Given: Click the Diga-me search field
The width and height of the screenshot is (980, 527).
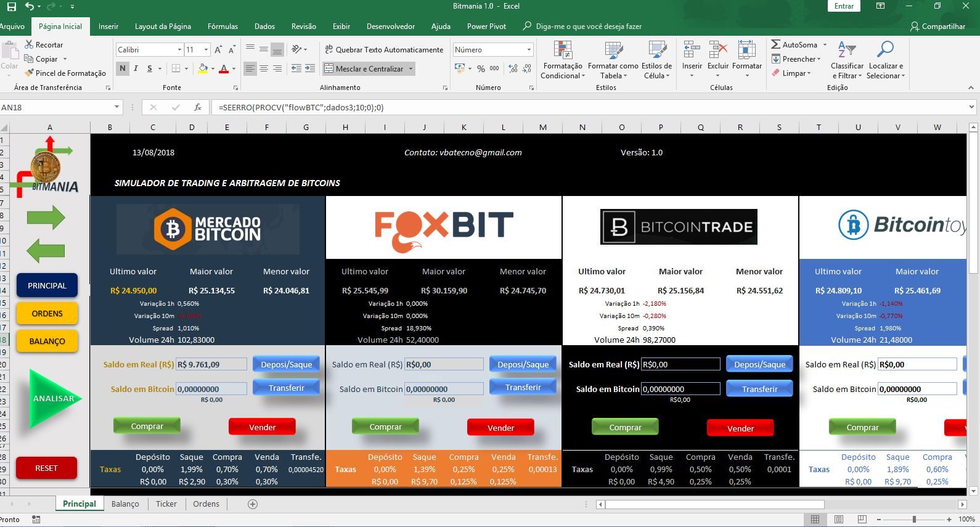Looking at the screenshot, I should tap(582, 27).
